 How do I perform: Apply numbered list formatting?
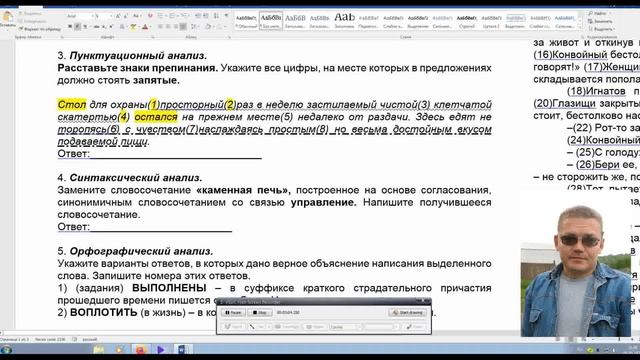(x=173, y=16)
